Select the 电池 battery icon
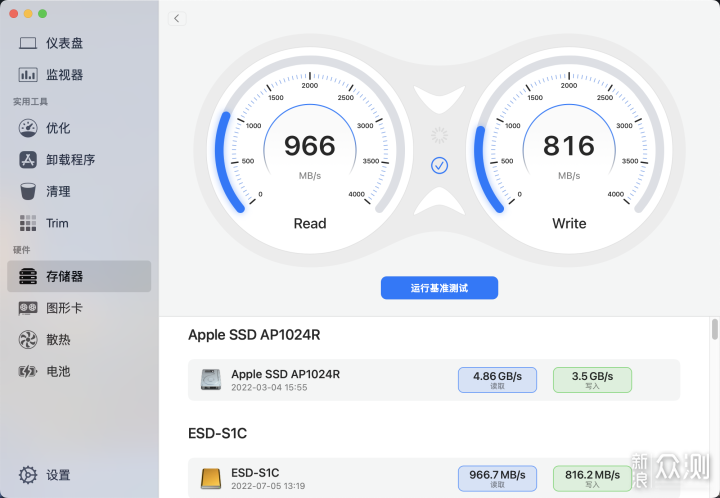The width and height of the screenshot is (720, 498). (x=28, y=371)
